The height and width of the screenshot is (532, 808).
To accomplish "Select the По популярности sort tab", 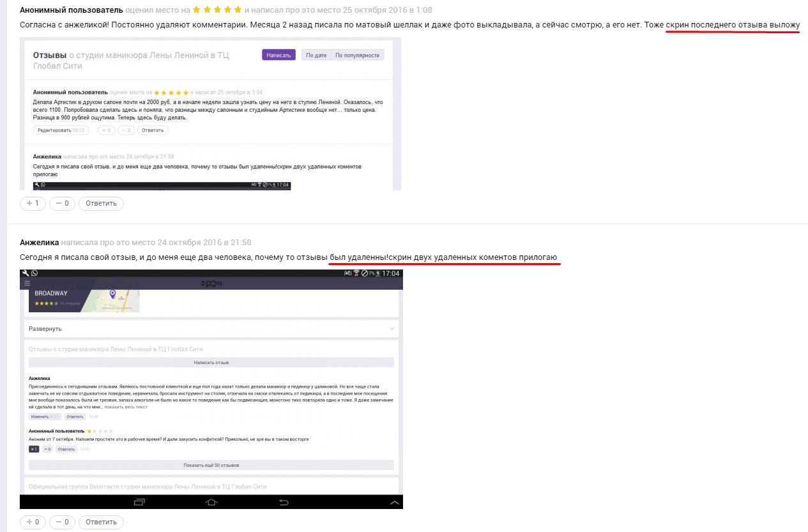I will coord(357,55).
